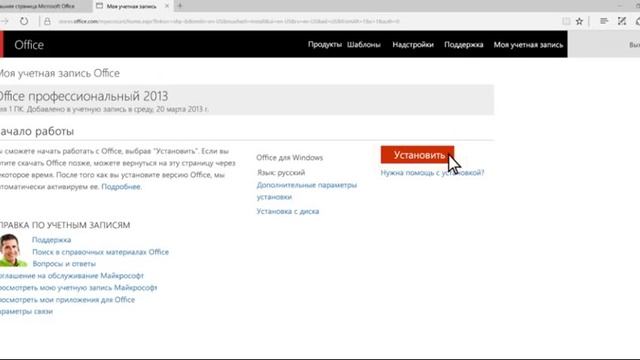
Task: Open the Поддержка header menu item
Action: [464, 44]
